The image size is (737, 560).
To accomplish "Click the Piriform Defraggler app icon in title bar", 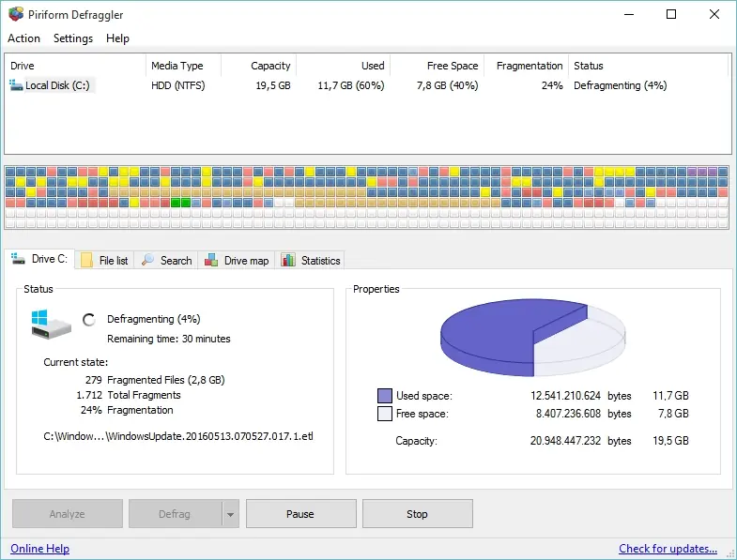I will click(16, 14).
